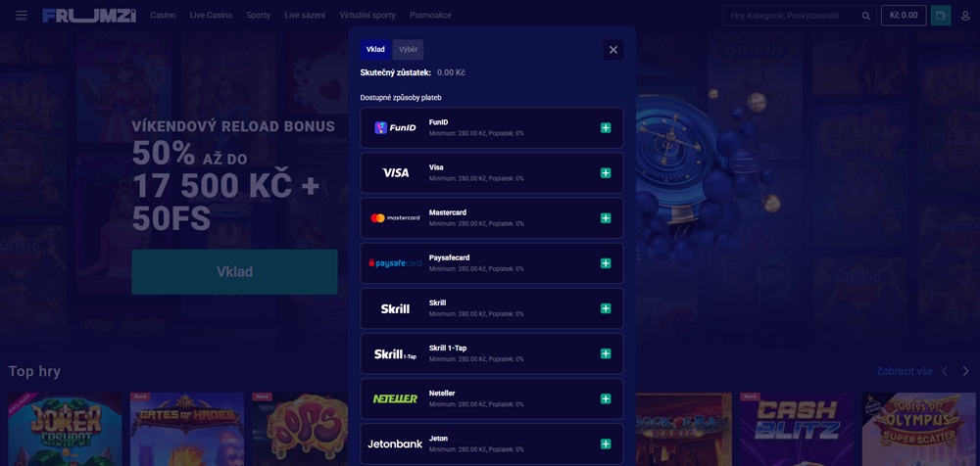This screenshot has width=980, height=466.
Task: Click the plus icon for Skrill
Action: pyautogui.click(x=605, y=308)
